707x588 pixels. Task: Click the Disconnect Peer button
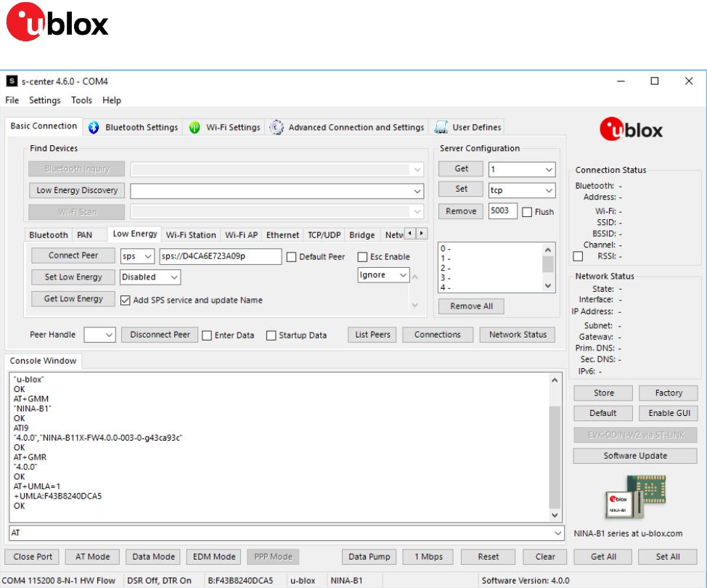coord(160,335)
